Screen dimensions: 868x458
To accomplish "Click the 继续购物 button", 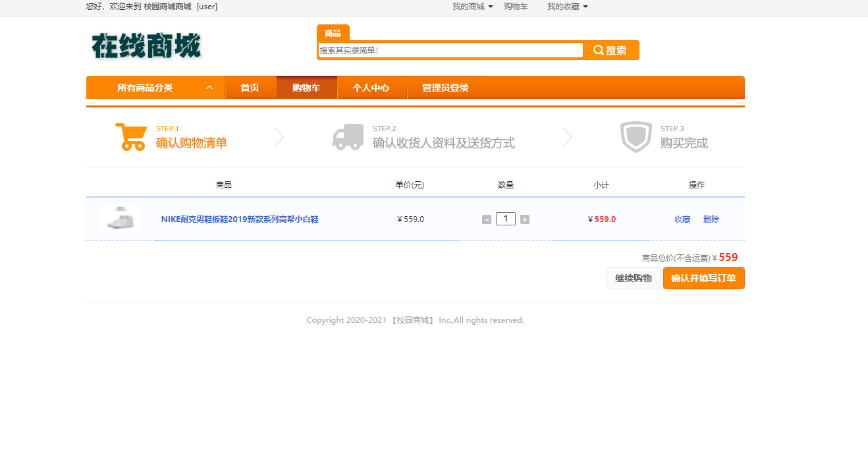I will coord(633,278).
